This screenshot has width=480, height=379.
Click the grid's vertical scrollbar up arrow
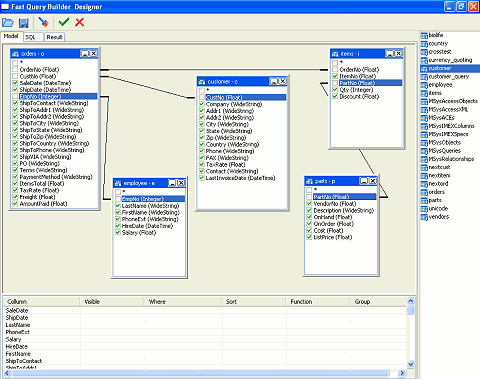(411, 301)
